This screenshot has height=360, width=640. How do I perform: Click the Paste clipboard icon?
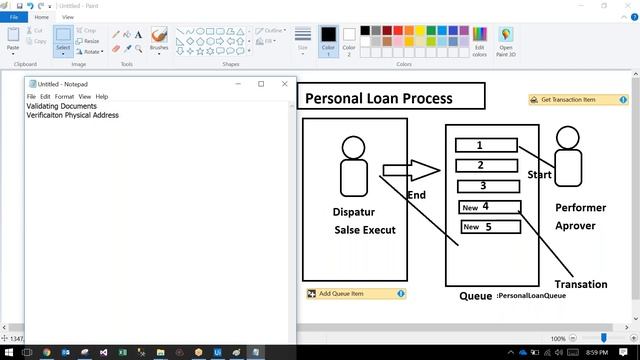click(13, 35)
